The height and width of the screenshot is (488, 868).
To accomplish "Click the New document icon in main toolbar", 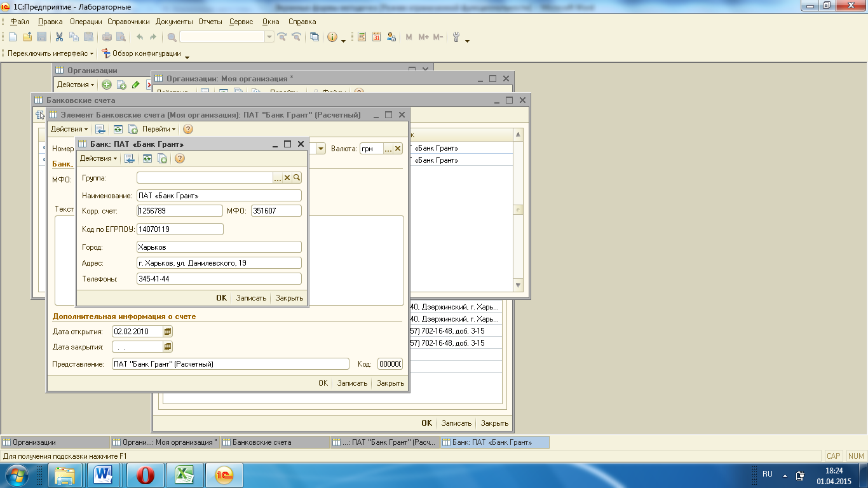I will click(x=13, y=37).
